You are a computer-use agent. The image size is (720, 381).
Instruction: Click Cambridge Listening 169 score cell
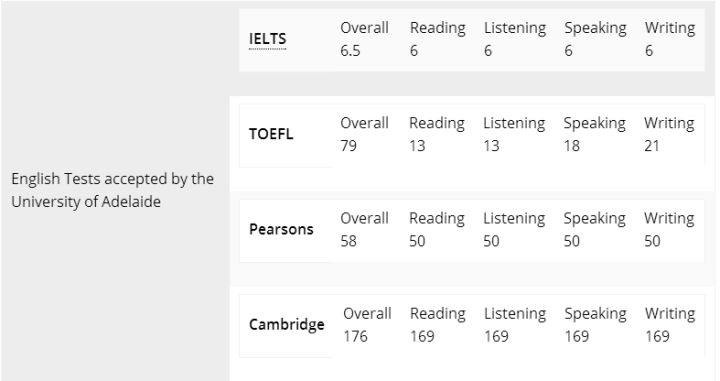515,325
